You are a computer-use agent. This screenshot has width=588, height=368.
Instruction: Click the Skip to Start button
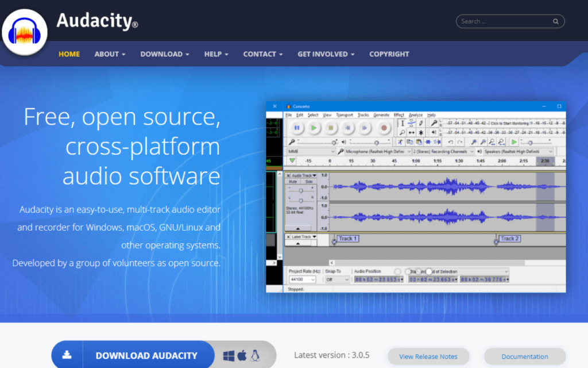(x=348, y=128)
